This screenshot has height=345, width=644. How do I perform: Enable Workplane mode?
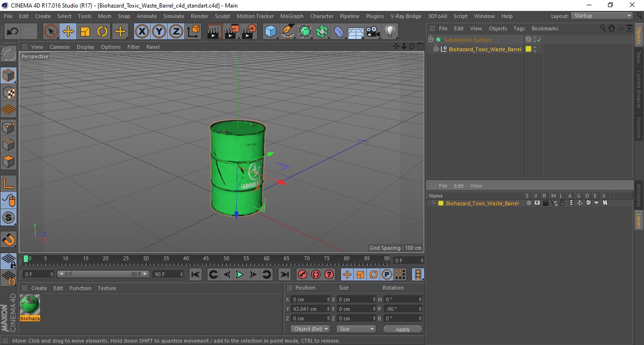(x=9, y=109)
